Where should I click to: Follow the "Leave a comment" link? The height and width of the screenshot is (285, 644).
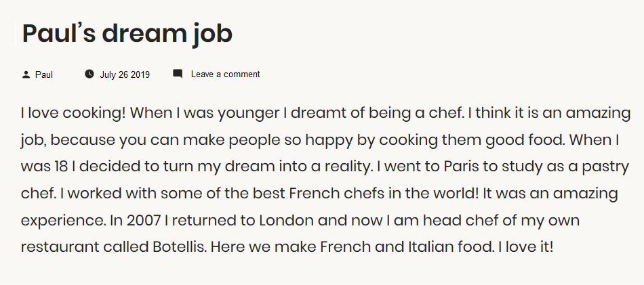point(225,74)
